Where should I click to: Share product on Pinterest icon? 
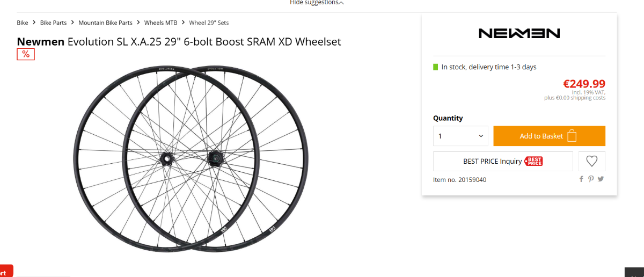tap(591, 179)
